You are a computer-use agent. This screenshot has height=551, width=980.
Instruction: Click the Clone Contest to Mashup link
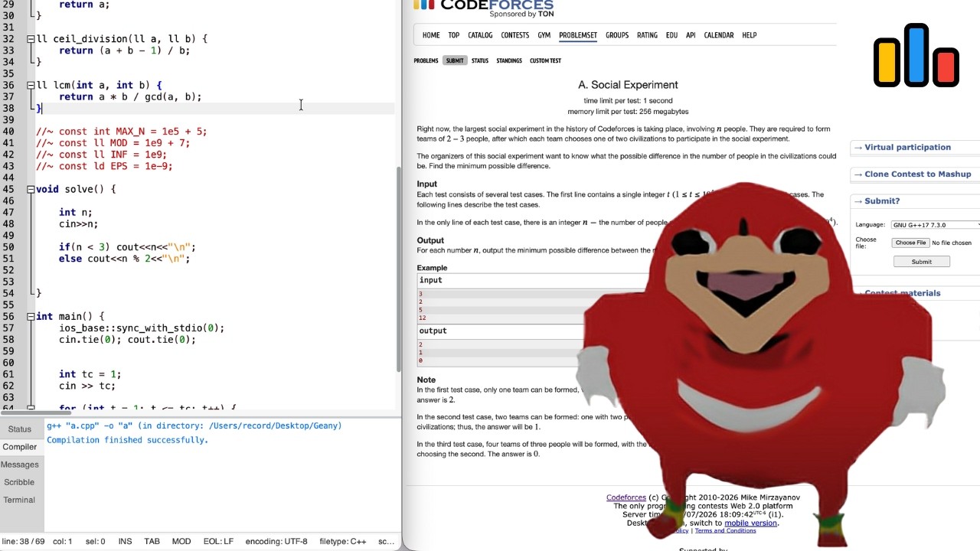tap(917, 174)
